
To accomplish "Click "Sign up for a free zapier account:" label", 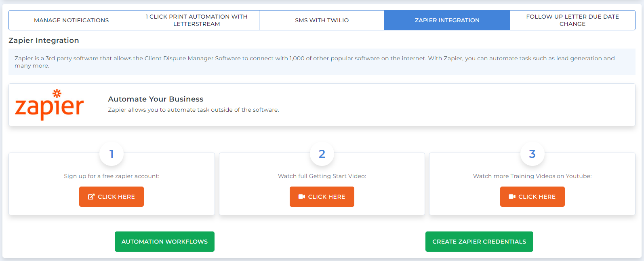I will tap(112, 176).
